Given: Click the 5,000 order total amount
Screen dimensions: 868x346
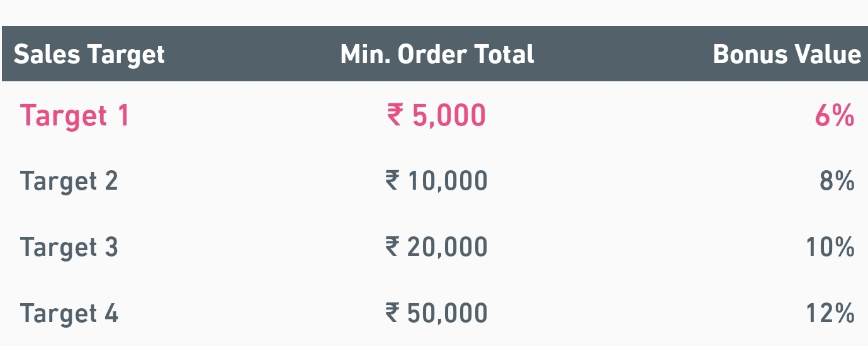Looking at the screenshot, I should click(449, 116).
